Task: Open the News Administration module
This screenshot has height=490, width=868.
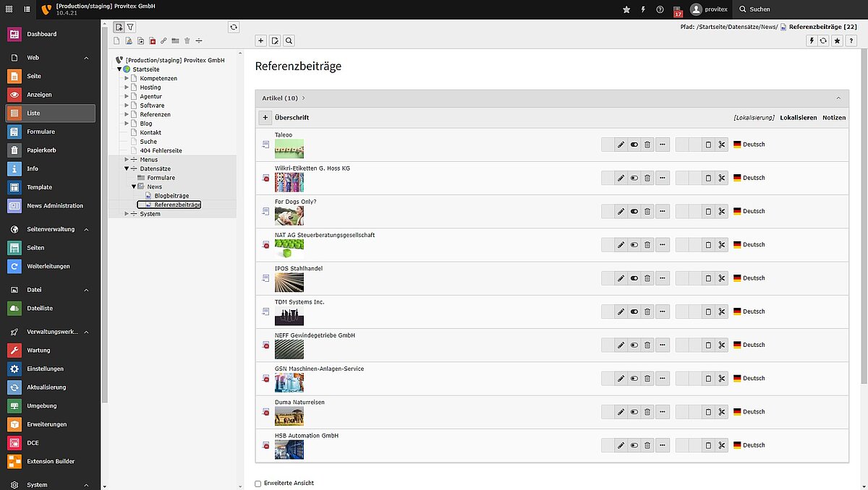Action: point(50,206)
